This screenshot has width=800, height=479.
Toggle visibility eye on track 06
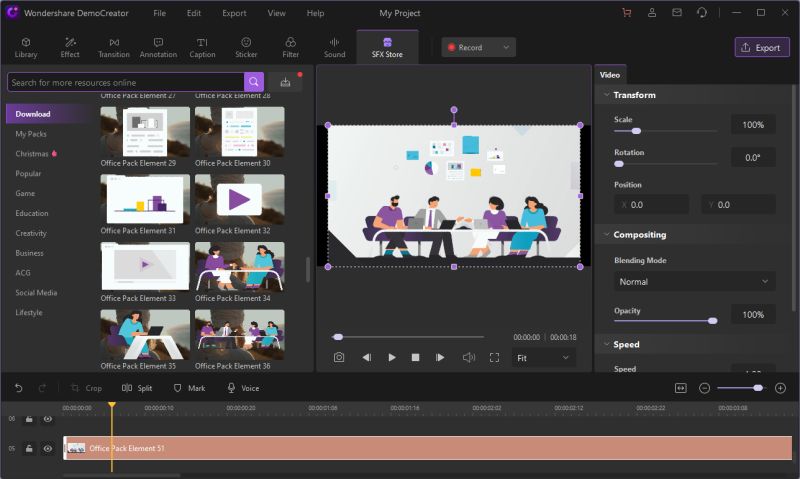tap(47, 419)
